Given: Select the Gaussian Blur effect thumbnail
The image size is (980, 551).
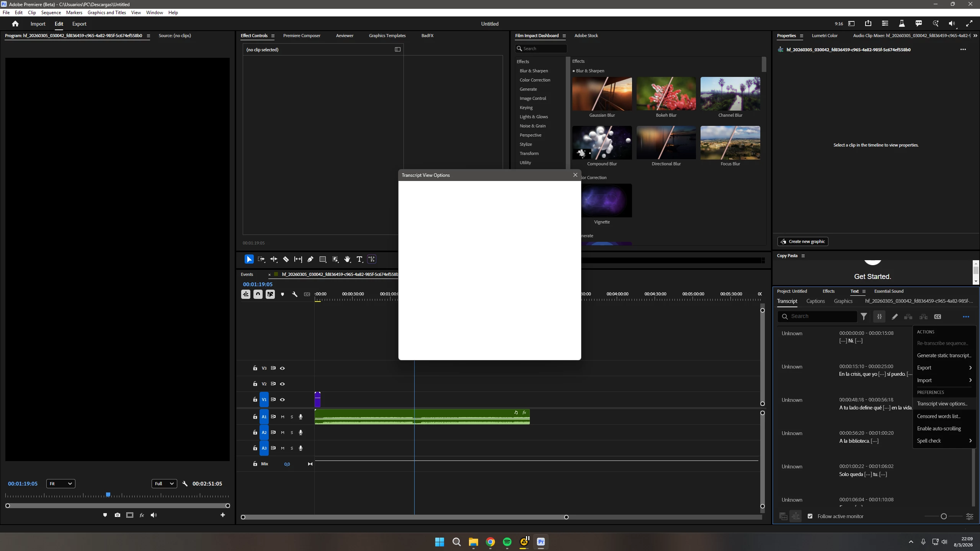Looking at the screenshot, I should point(602,94).
